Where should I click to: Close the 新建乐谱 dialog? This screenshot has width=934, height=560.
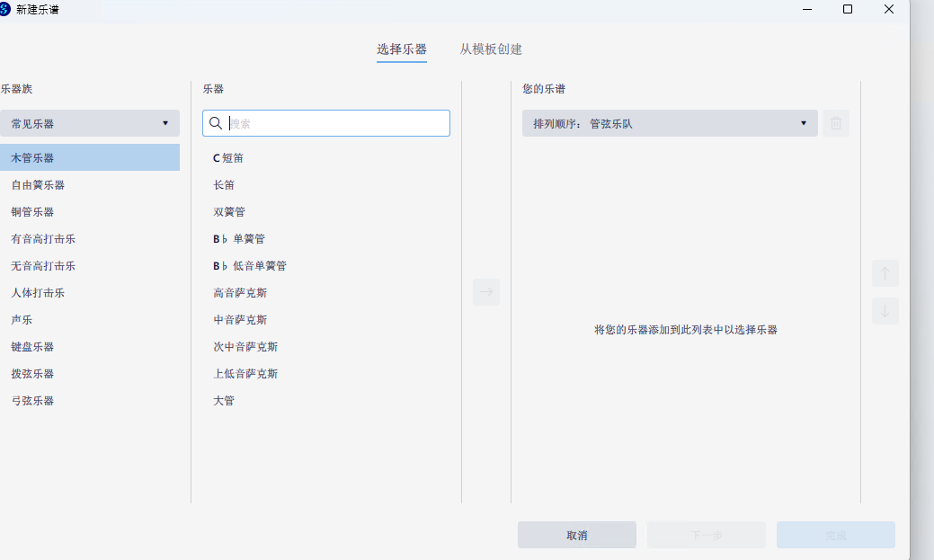pyautogui.click(x=889, y=10)
